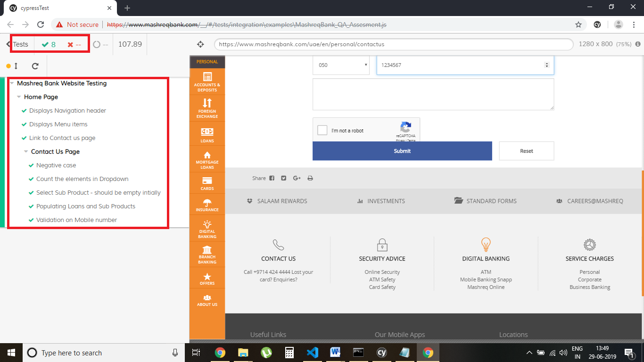Share page via Facebook icon
644x362 pixels.
click(272, 178)
